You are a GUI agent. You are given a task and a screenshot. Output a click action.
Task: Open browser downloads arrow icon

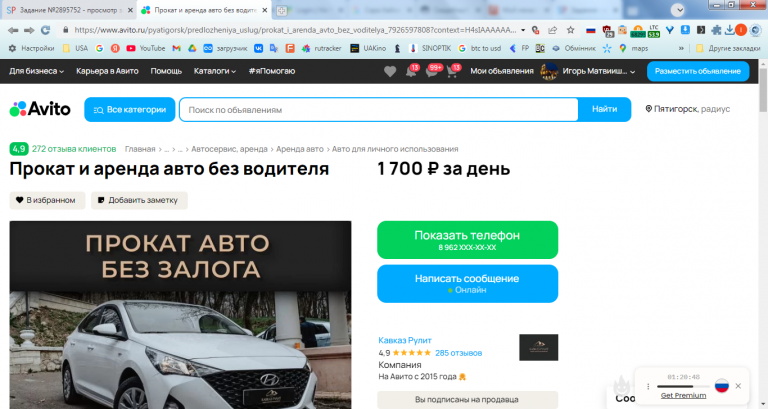click(x=729, y=30)
